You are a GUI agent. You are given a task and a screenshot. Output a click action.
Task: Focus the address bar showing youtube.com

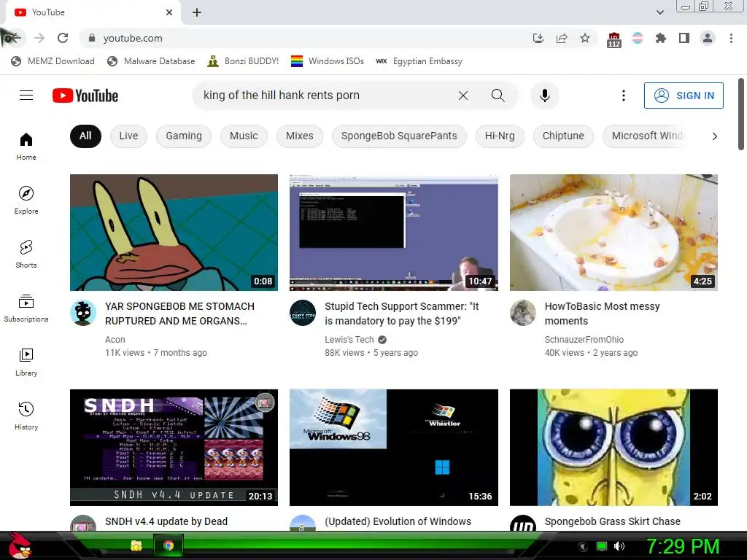click(x=305, y=38)
